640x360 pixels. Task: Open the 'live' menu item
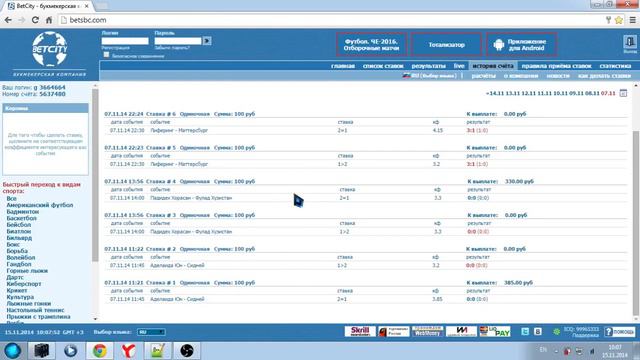(x=459, y=66)
